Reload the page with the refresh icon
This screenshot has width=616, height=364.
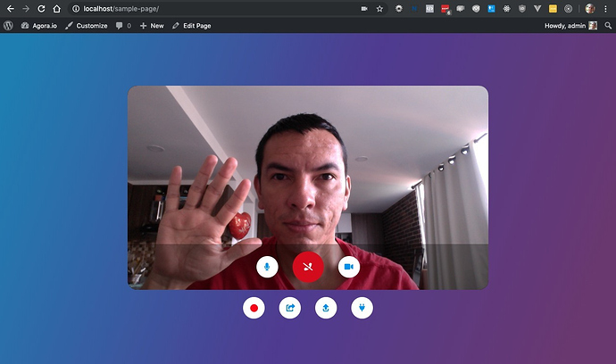[x=41, y=9]
